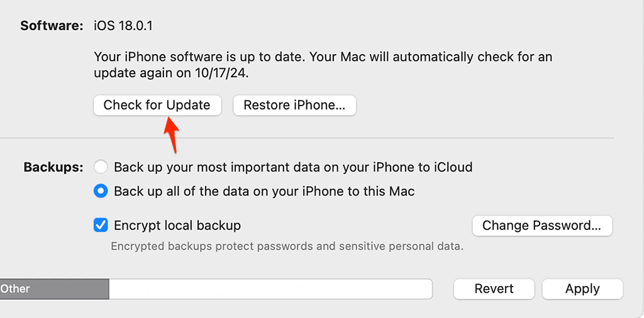Click the Software: section label
This screenshot has height=318, width=644.
[x=52, y=26]
